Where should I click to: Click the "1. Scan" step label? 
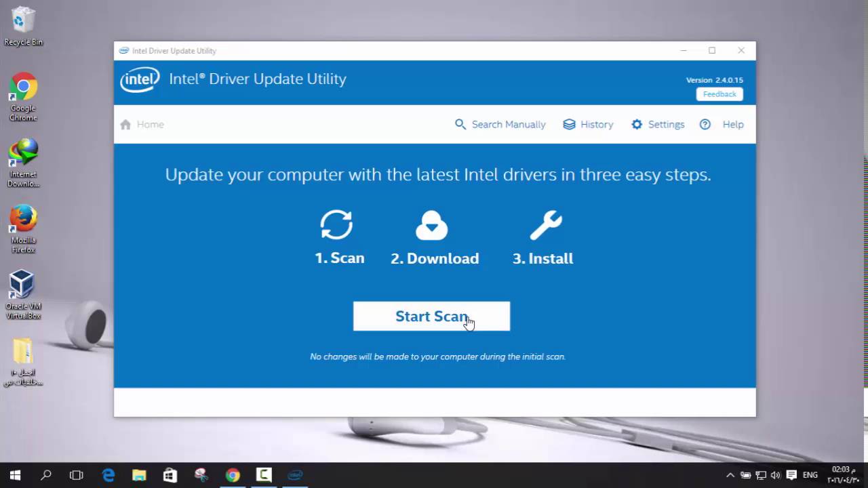340,258
